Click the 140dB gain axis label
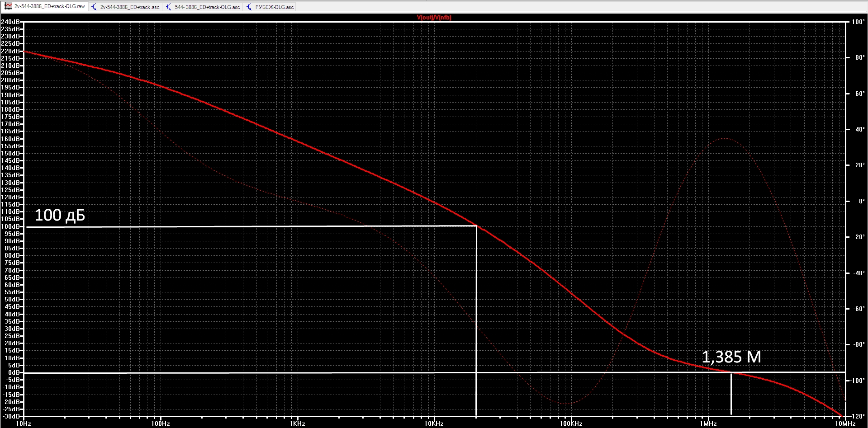868x428 pixels. coord(10,168)
